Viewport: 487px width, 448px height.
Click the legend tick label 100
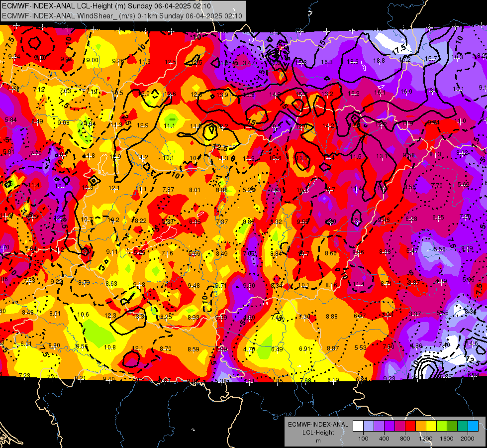[x=363, y=439]
